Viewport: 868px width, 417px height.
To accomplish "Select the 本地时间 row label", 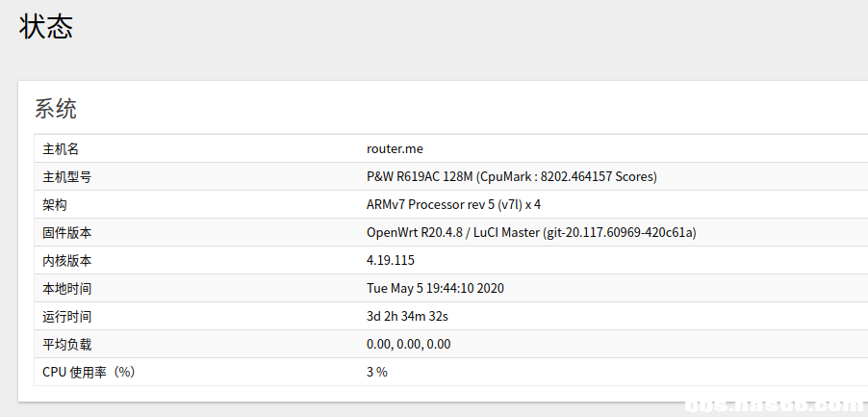I will 67,289.
